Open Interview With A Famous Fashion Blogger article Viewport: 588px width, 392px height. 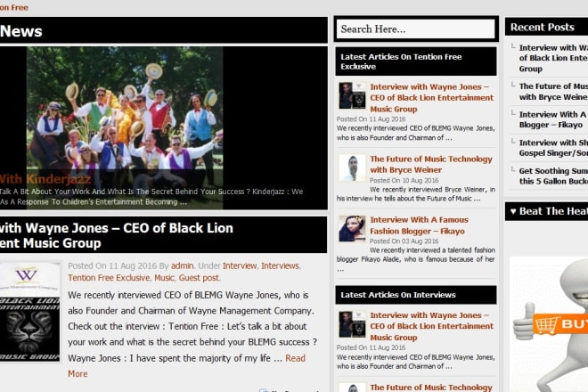pyautogui.click(x=420, y=225)
